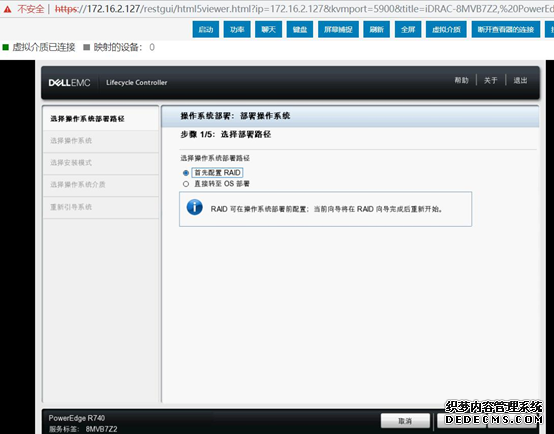
Task: Click the 虚拟介质已连接 status text
Action: pyautogui.click(x=44, y=47)
